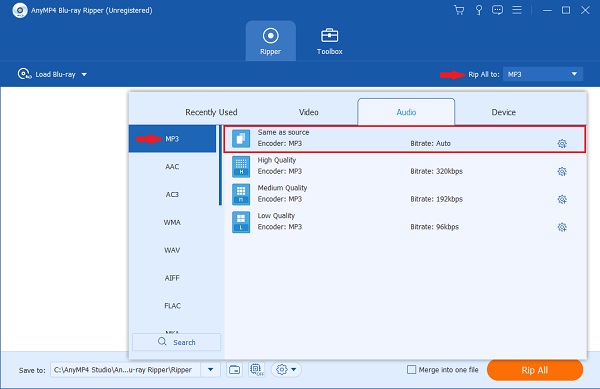Open the preferences gear icon in bottom bar
Viewport: 600px width, 389px height.
click(x=282, y=370)
